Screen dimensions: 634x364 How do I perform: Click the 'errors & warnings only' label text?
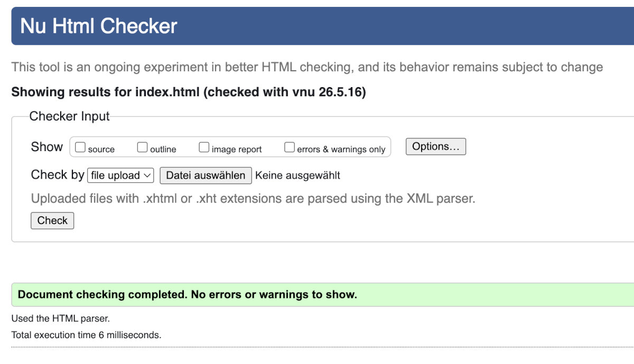pyautogui.click(x=341, y=150)
